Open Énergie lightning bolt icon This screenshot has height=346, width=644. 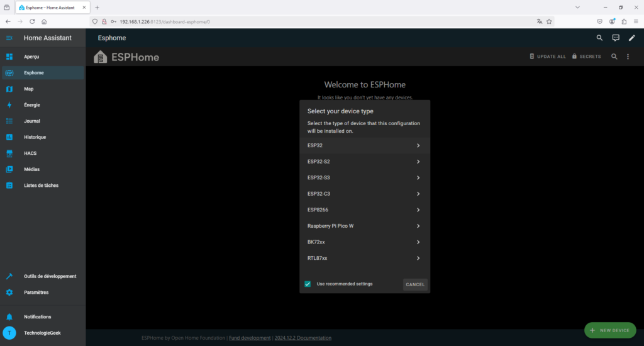pos(9,105)
